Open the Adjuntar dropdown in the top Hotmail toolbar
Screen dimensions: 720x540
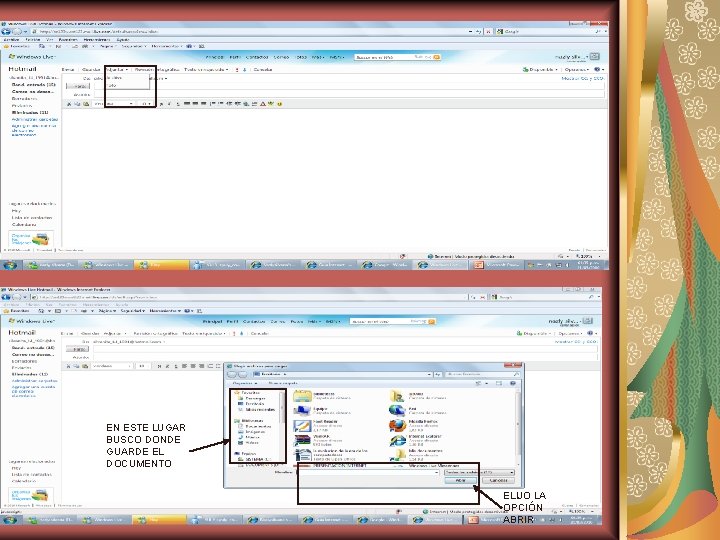[x=116, y=70]
